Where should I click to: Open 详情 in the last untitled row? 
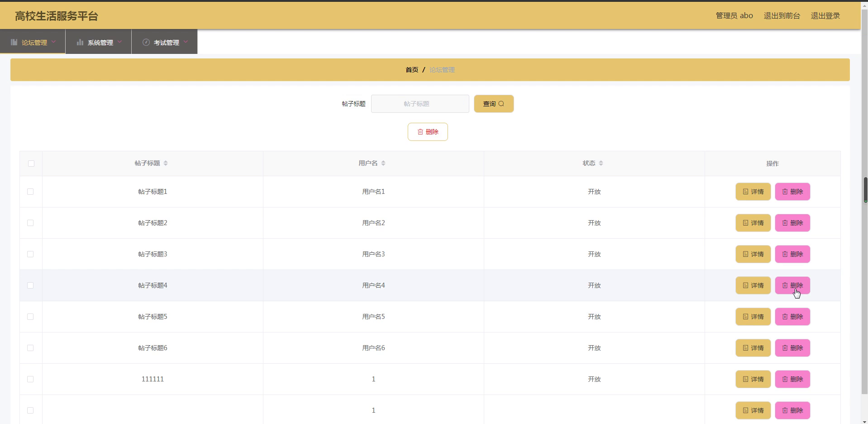753,410
